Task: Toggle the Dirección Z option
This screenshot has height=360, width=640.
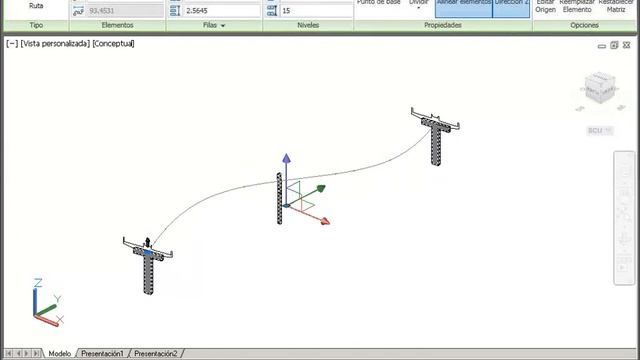Action: 511,8
